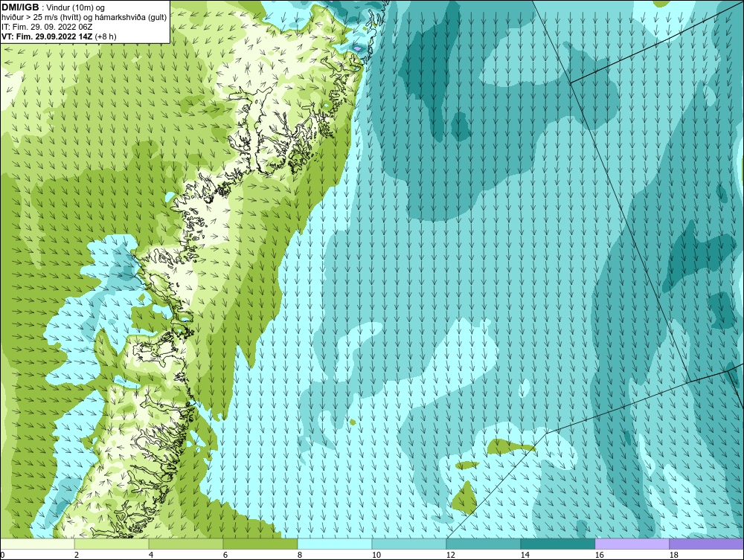Select the olive green 6–8 m/s legend swatch
Image resolution: width=744 pixels, height=560 pixels.
pyautogui.click(x=260, y=544)
